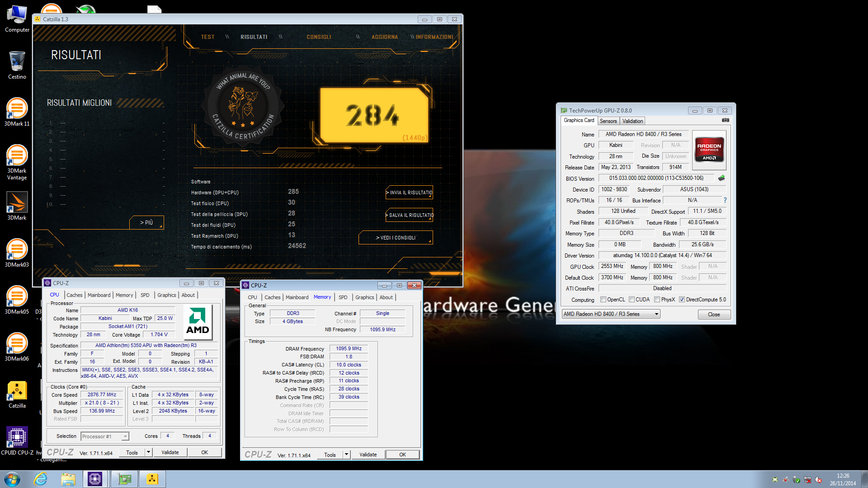
Task: Open the Caches tab in left CPU-Z window
Action: [x=75, y=295]
